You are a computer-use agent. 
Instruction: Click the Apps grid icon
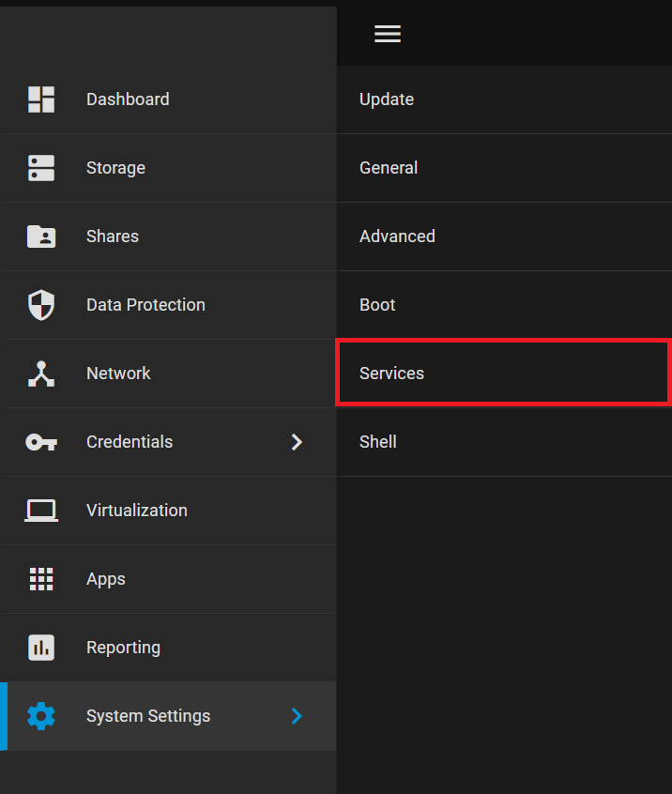[41, 579]
